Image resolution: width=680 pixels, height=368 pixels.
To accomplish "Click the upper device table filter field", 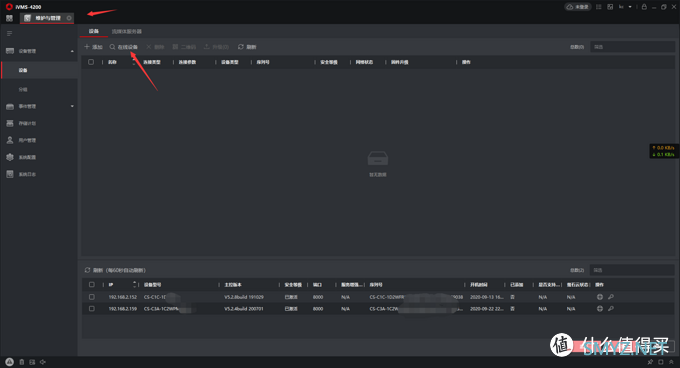I will tap(632, 47).
